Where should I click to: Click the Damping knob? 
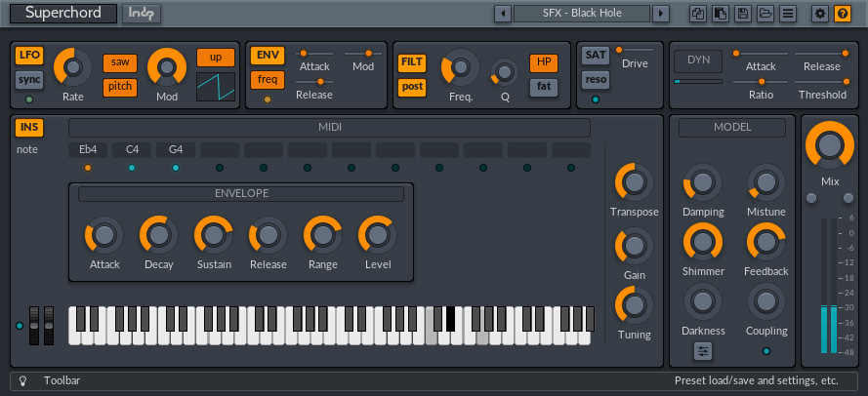[703, 182]
